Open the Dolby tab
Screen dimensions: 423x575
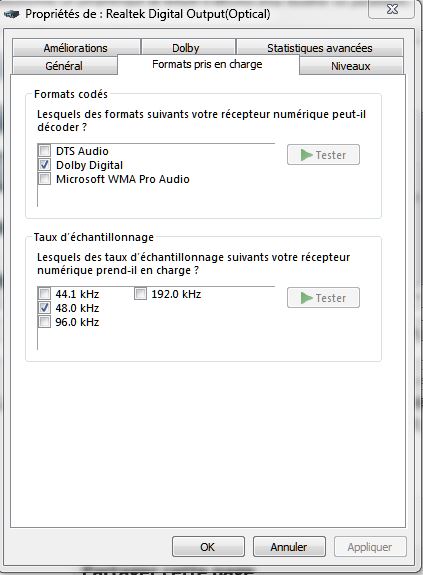[x=188, y=48]
